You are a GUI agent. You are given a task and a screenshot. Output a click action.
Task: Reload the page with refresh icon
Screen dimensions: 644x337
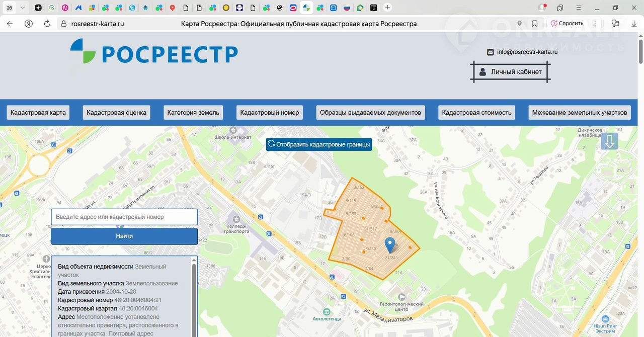point(47,24)
